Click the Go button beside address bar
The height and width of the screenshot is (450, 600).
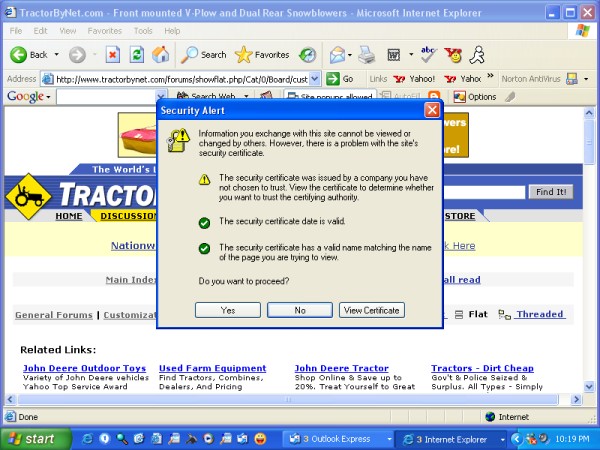[x=340, y=79]
